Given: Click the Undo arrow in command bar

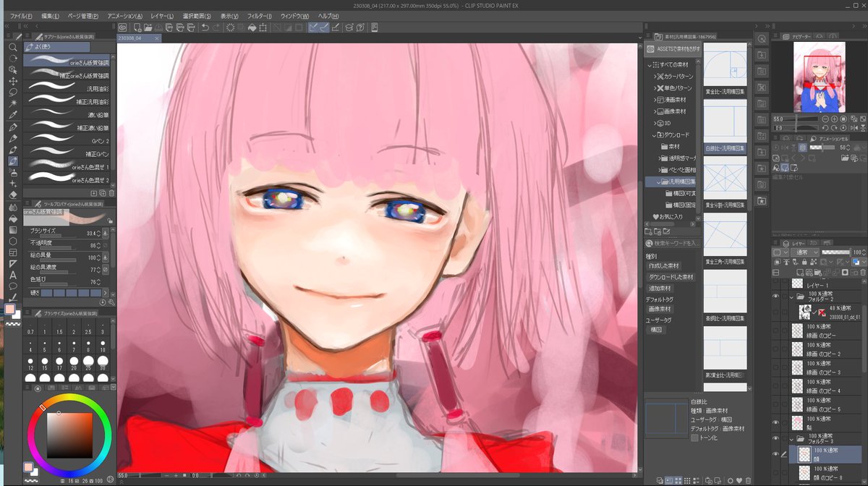Looking at the screenshot, I should (205, 27).
